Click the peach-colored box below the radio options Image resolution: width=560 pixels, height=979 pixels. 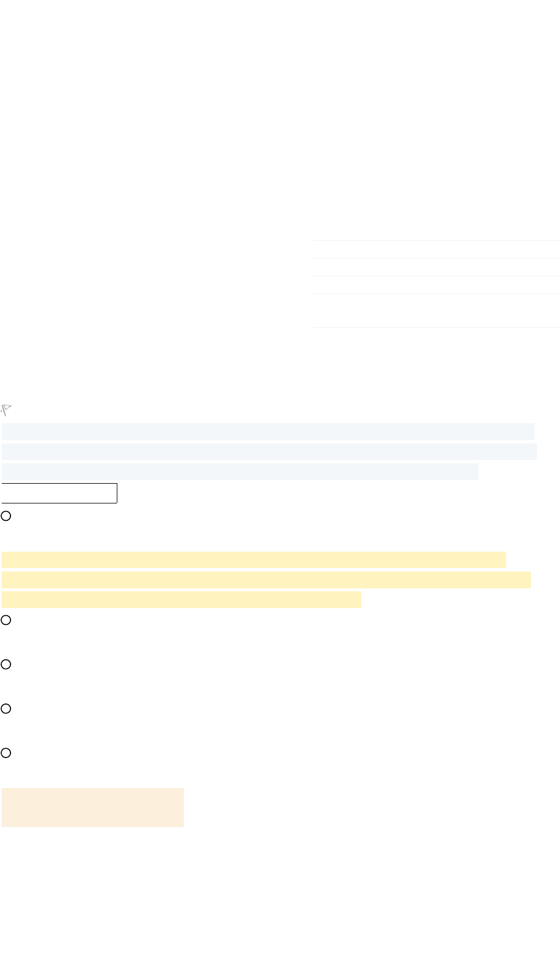[92, 808]
